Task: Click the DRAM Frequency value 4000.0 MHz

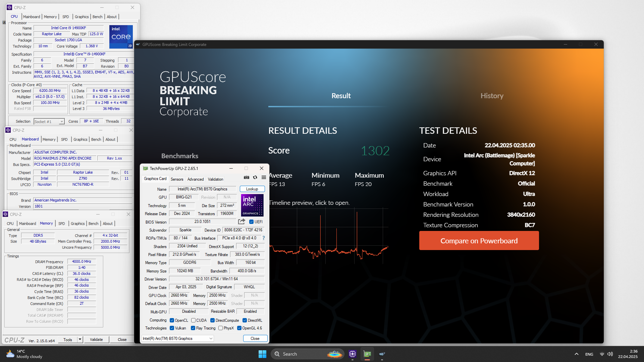Action: [82, 261]
